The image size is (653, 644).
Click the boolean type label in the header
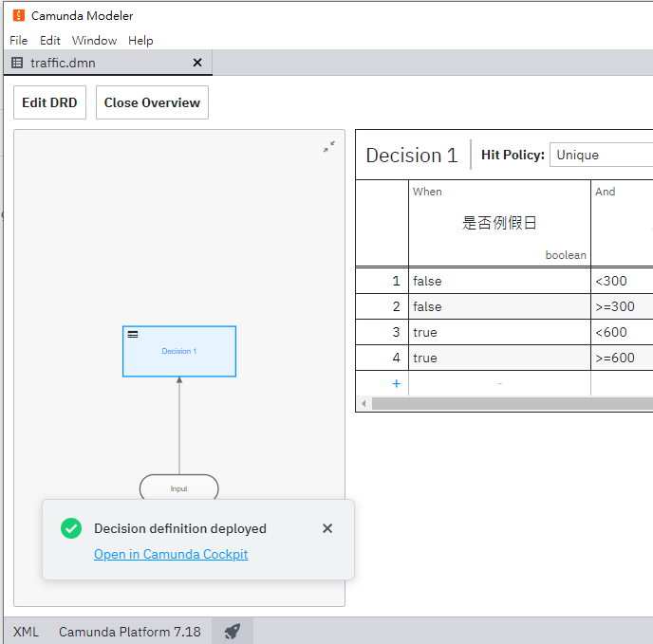click(x=566, y=255)
